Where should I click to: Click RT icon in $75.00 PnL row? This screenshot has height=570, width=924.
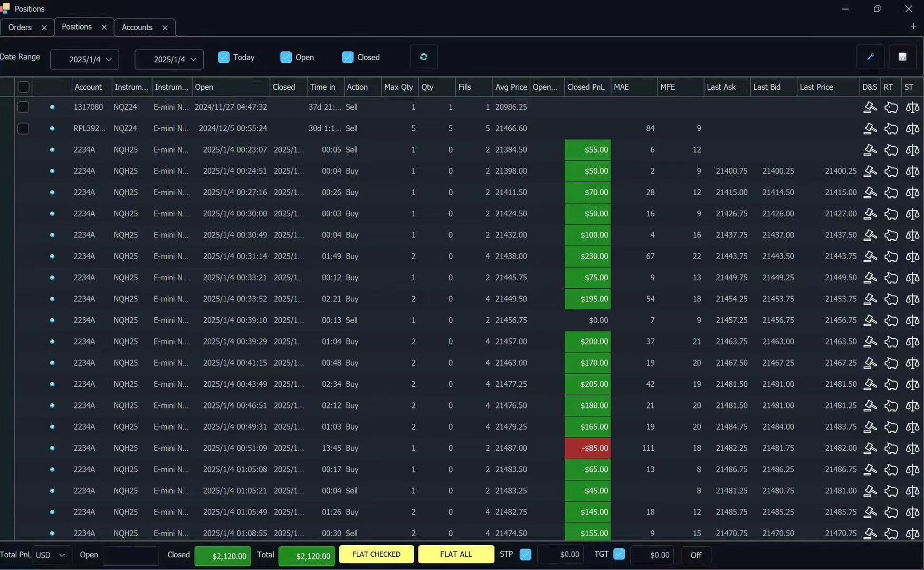tap(891, 278)
